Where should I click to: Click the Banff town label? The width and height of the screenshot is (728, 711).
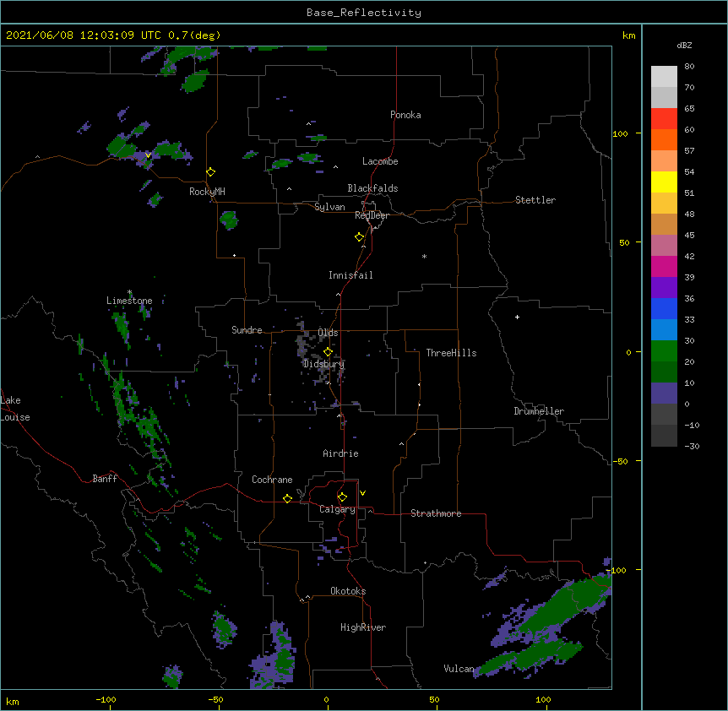pyautogui.click(x=105, y=479)
